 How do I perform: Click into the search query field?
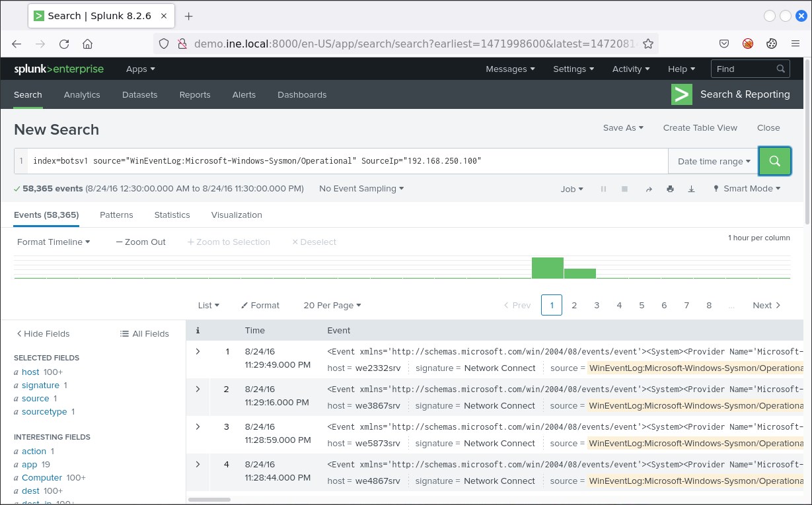(344, 161)
